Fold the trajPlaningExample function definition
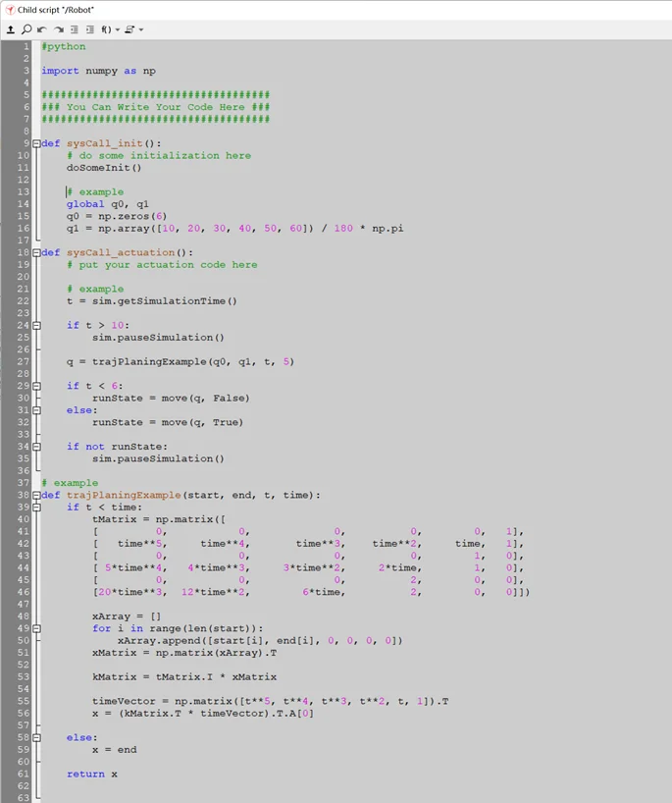672x803 pixels. click(36, 495)
